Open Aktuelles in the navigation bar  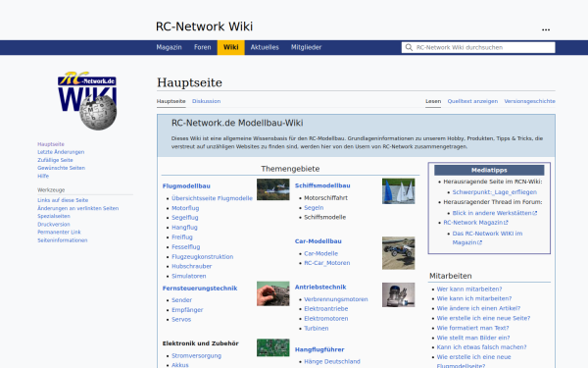coord(265,47)
